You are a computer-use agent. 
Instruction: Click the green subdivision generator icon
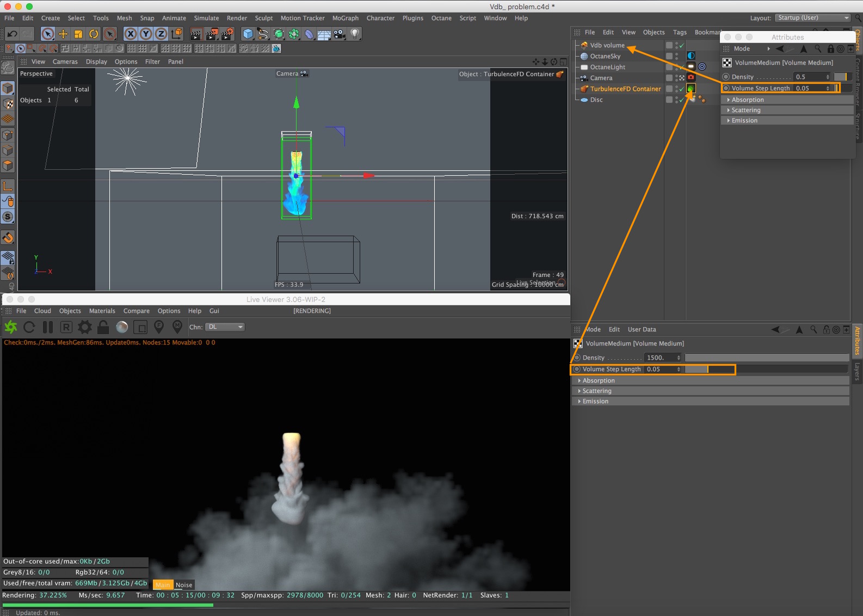click(279, 34)
